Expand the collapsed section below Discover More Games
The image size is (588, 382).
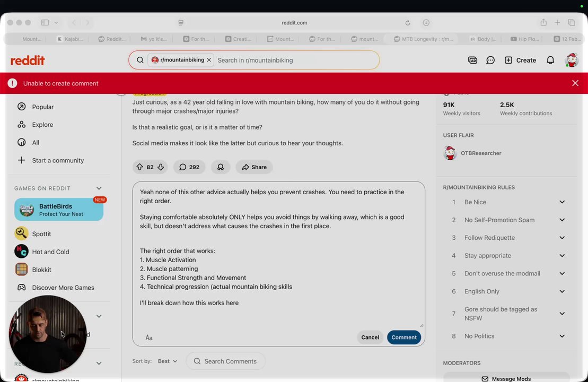tap(99, 316)
